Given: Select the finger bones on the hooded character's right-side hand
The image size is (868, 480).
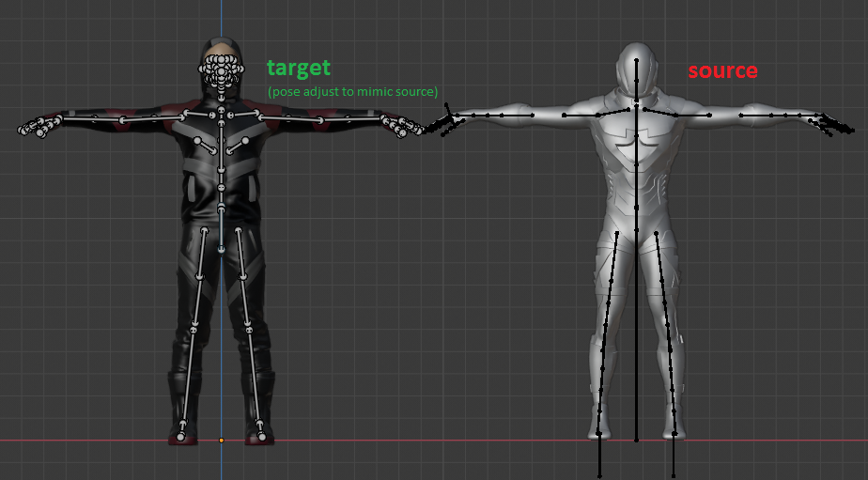Looking at the screenshot, I should pyautogui.click(x=406, y=127).
